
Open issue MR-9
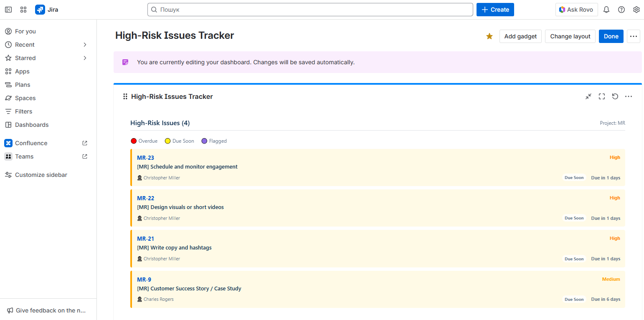click(x=144, y=280)
